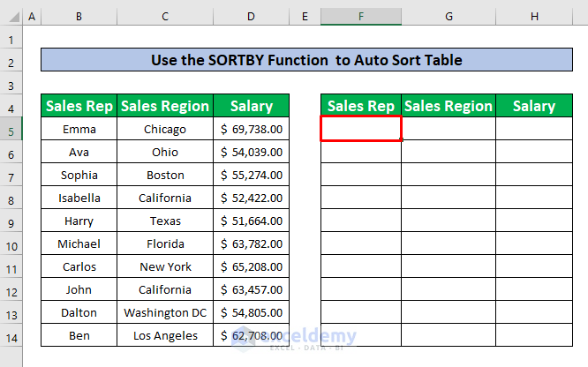Click the $51,664.00 salary cell

pos(251,221)
